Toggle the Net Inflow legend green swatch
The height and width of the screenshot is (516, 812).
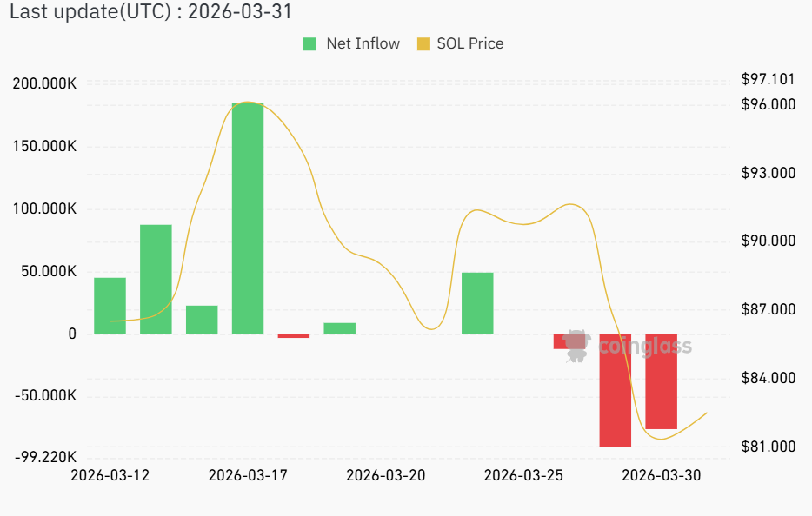coord(309,43)
